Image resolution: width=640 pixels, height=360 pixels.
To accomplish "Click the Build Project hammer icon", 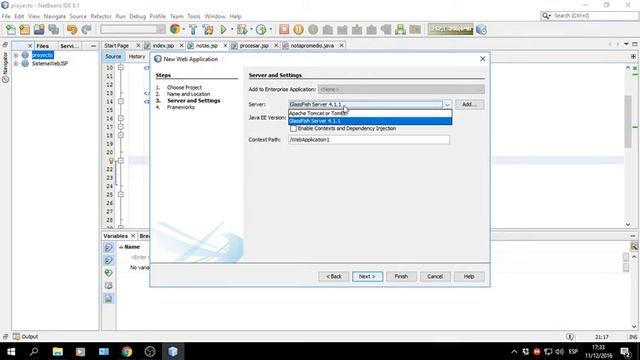I will click(193, 29).
